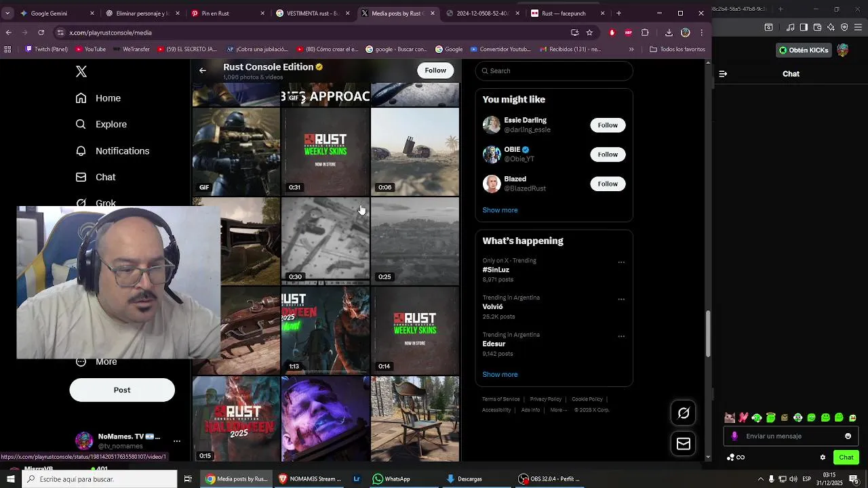868x488 pixels.
Task: Show more under You might like
Action: (500, 210)
